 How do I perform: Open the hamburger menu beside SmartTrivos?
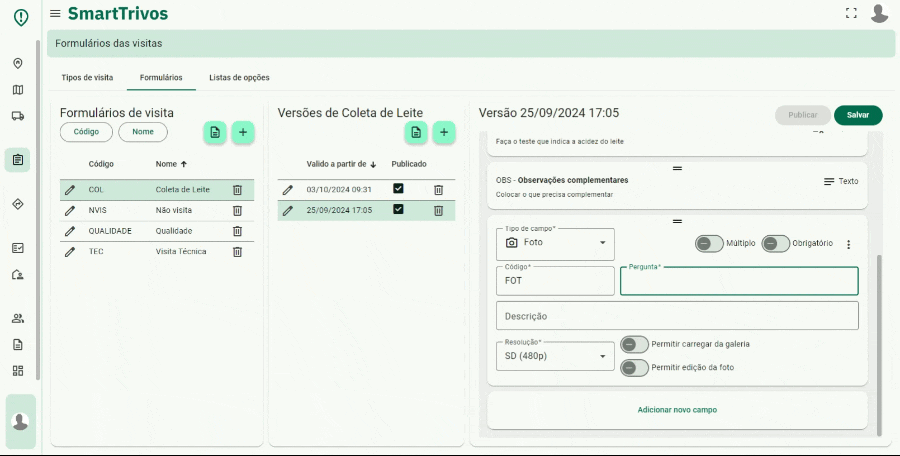(x=55, y=13)
